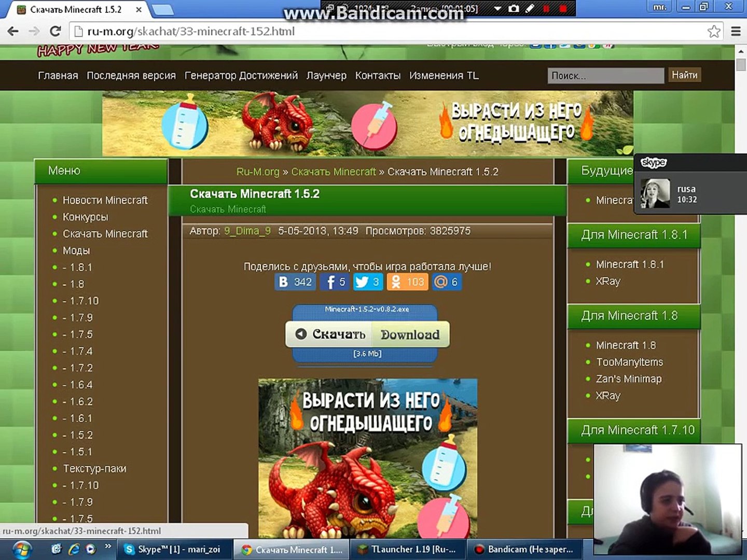This screenshot has width=747, height=560.
Task: Switch to TLauncher 1.19 taskbar window
Action: coord(408,549)
